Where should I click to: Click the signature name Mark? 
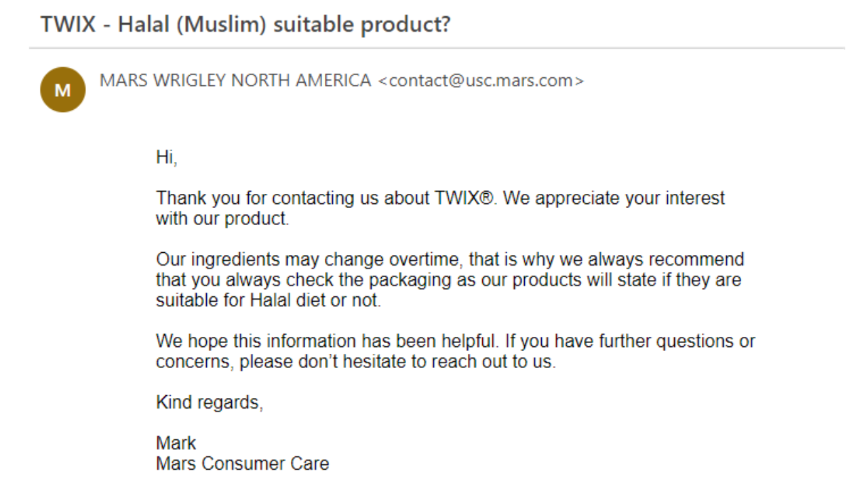coord(176,443)
